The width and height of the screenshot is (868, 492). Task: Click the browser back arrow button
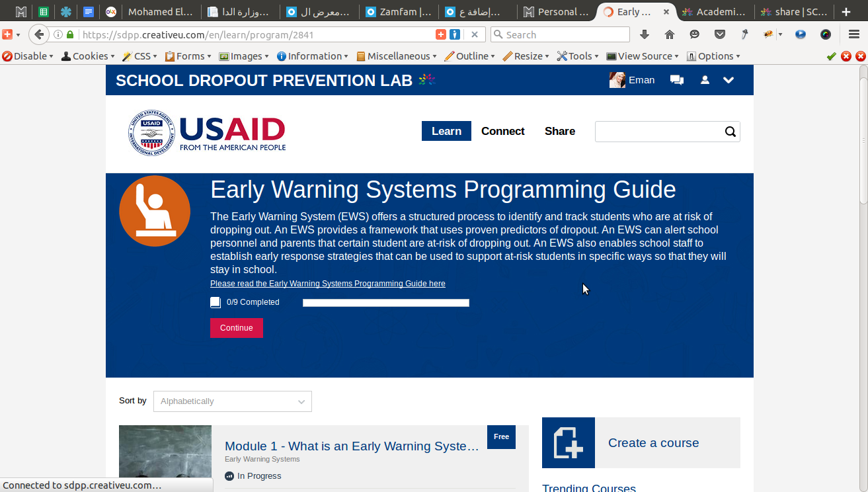coord(40,34)
